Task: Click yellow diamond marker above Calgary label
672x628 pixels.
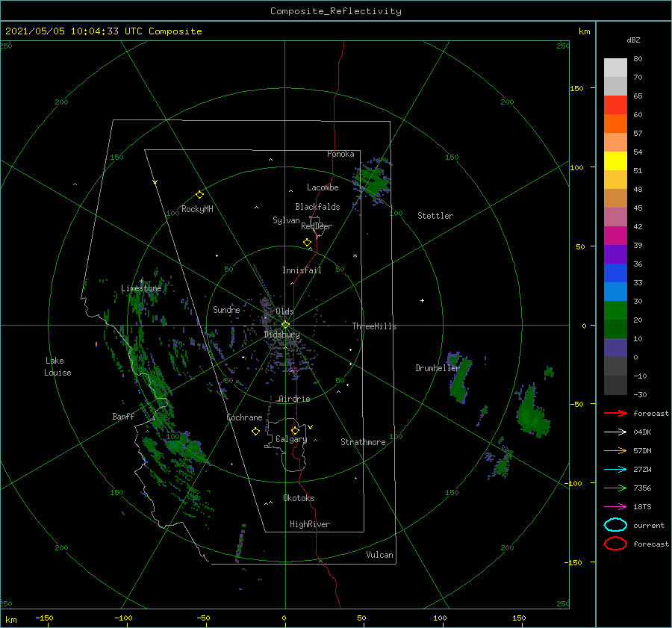Action: coord(295,430)
